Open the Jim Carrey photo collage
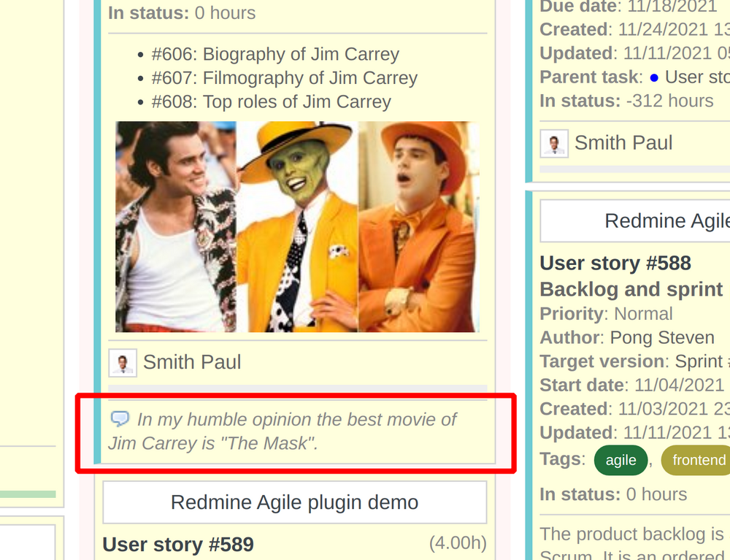Screen dimensions: 730x560 coord(296,226)
